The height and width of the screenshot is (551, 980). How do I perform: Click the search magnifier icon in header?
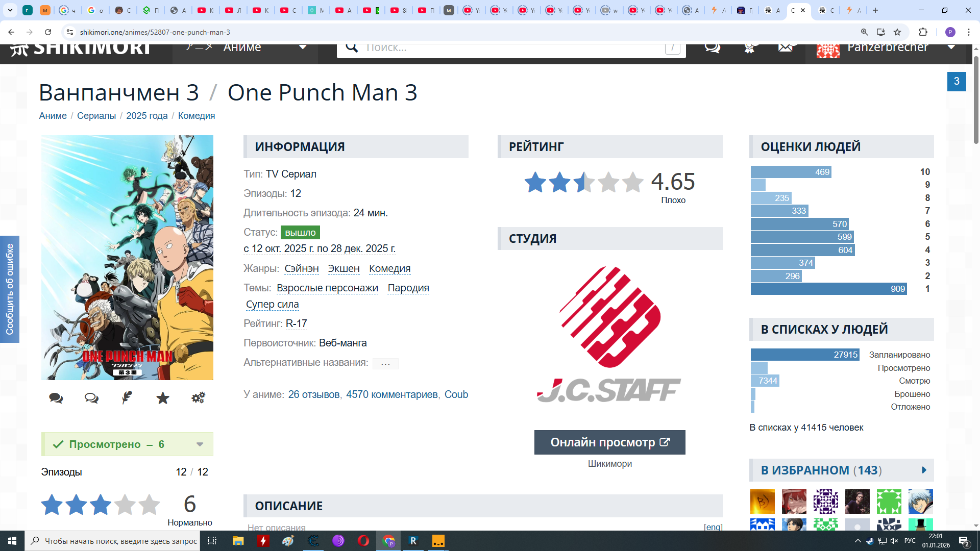click(x=352, y=48)
